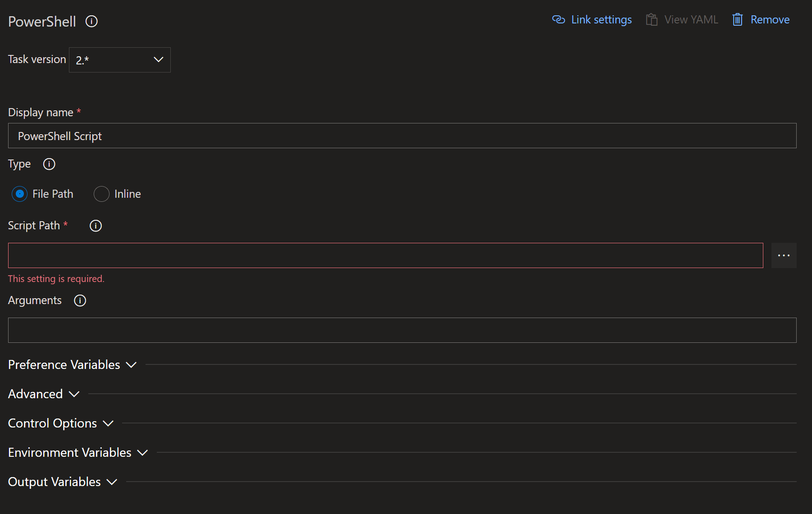The width and height of the screenshot is (812, 514).
Task: Click the Link settings link
Action: [x=601, y=19]
